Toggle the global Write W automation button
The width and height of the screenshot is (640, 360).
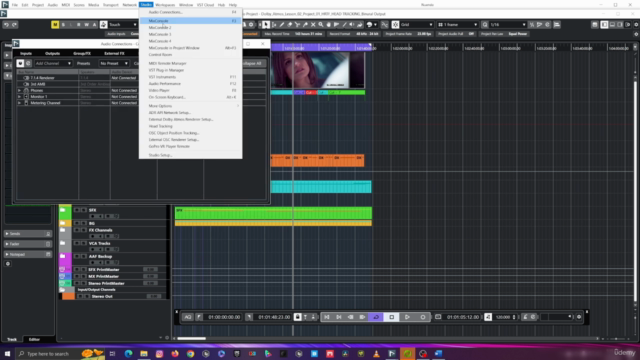(87, 24)
